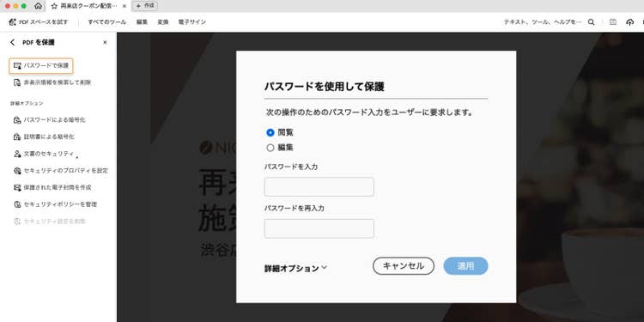Go to the Acrobat home icon

[x=38, y=6]
